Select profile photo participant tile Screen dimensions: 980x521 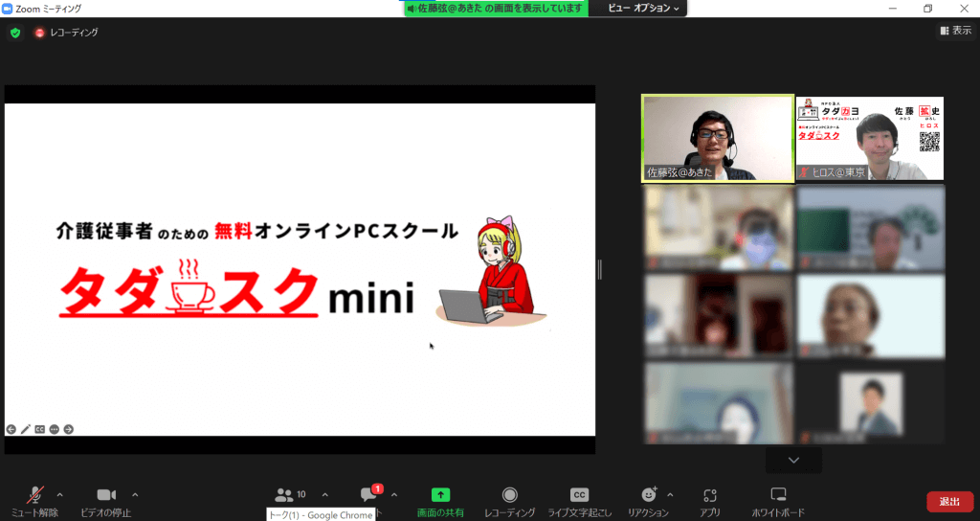tap(871, 403)
